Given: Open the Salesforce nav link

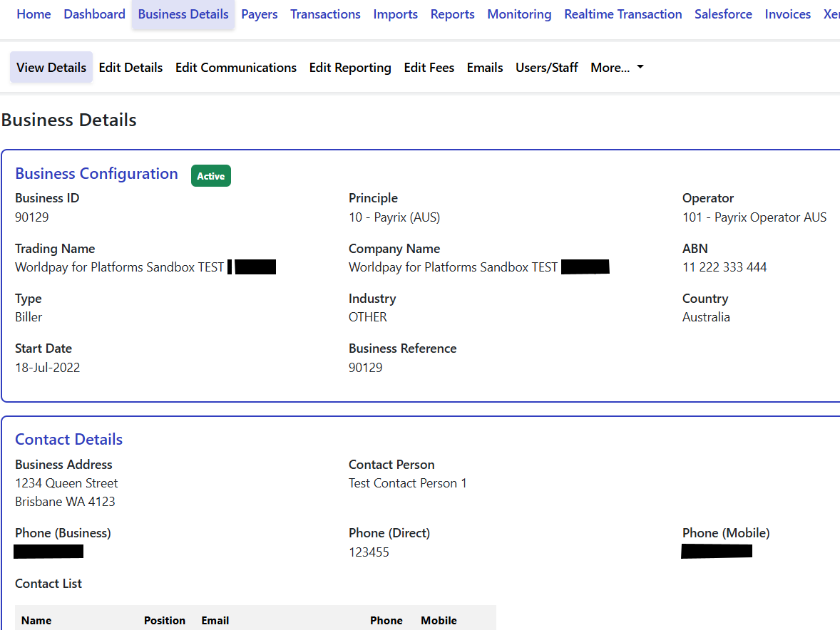Looking at the screenshot, I should [x=723, y=14].
